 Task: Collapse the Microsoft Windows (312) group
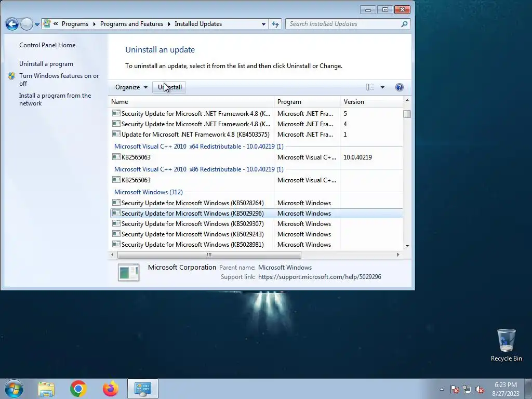click(x=148, y=192)
